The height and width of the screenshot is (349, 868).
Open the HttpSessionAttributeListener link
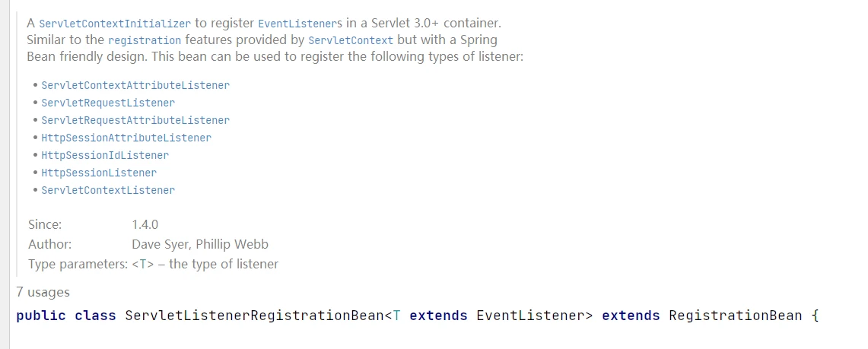pos(126,138)
